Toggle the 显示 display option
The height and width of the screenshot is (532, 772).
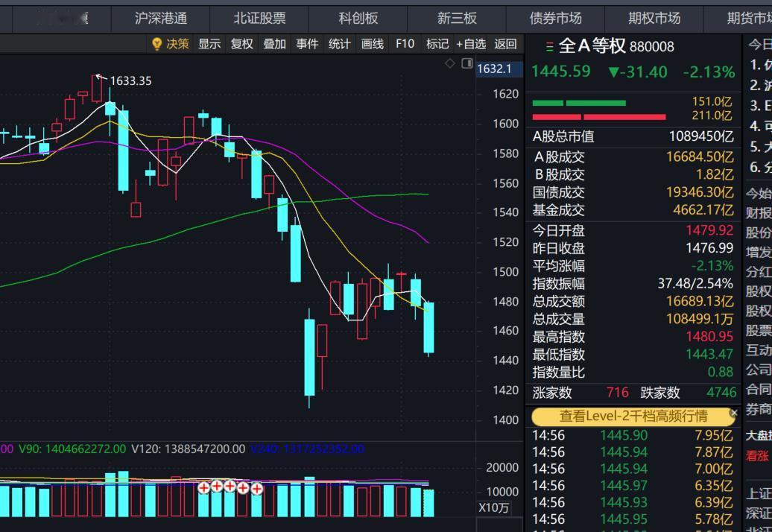coord(209,44)
